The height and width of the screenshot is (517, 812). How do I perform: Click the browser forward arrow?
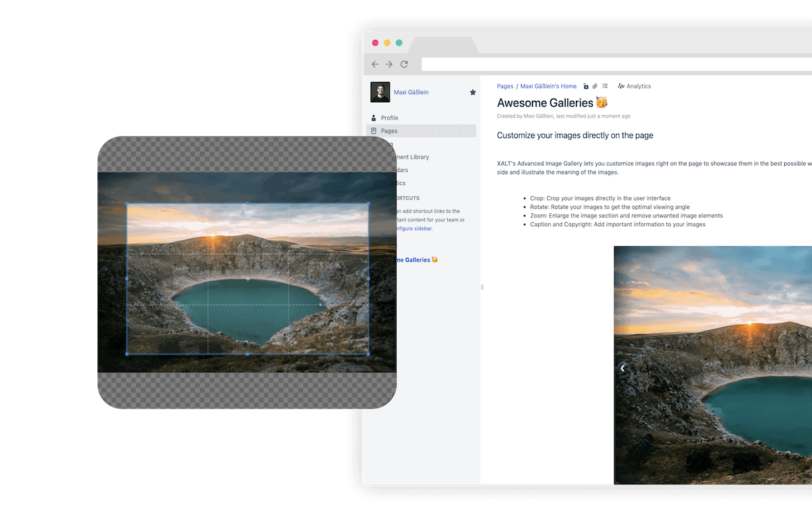[389, 64]
